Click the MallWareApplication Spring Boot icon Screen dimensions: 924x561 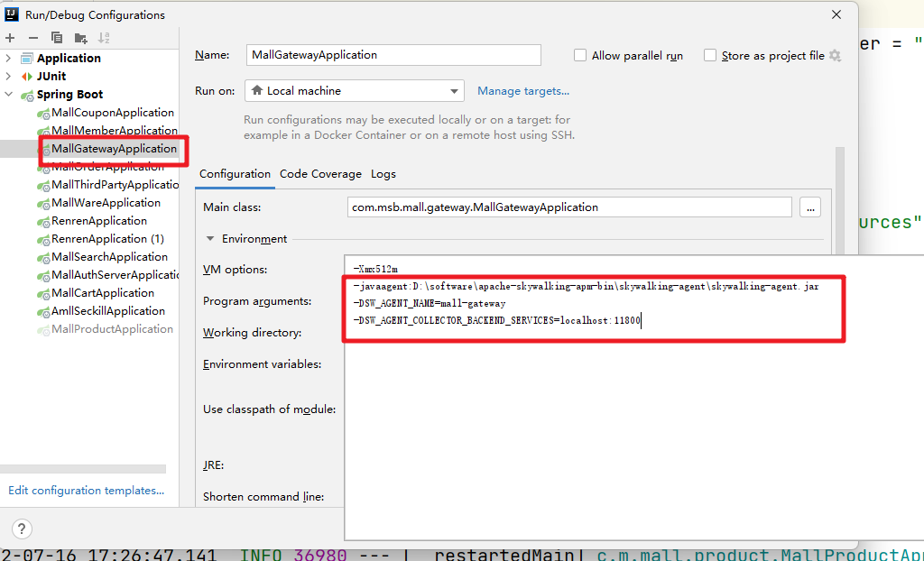point(43,203)
